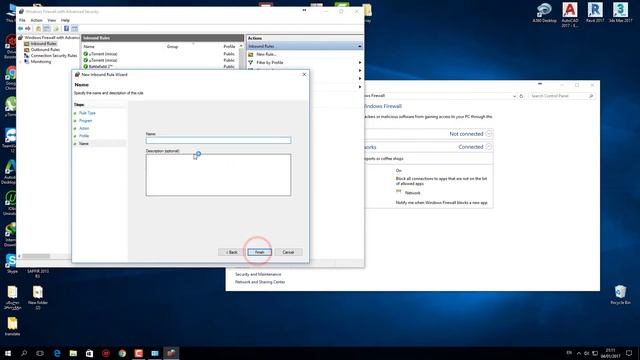Collapse the Connected network section
Viewport: 640px width, 360px height.
pyautogui.click(x=489, y=147)
